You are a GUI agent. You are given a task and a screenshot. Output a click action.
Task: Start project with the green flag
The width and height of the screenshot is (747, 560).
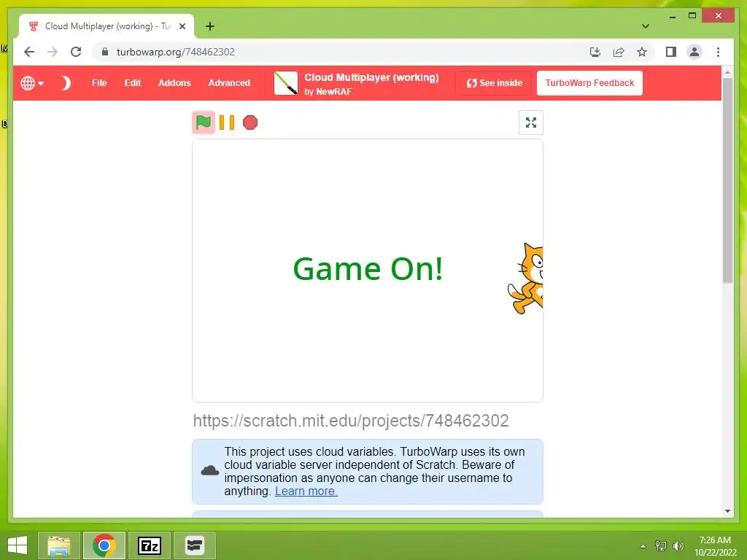tap(204, 122)
